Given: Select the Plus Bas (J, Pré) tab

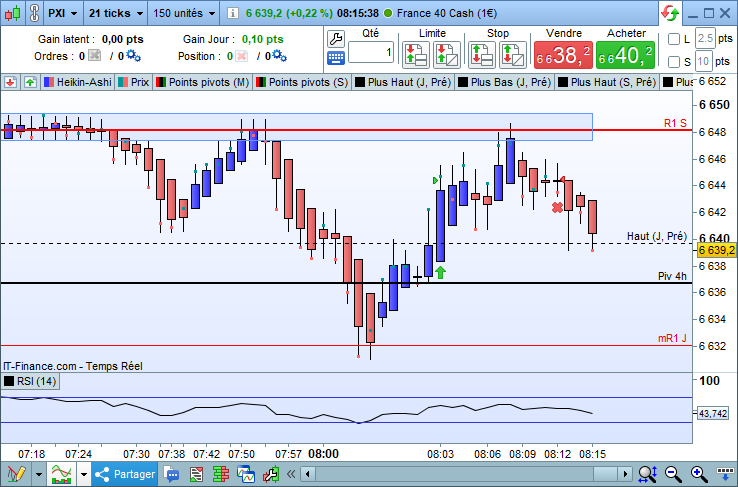Looking at the screenshot, I should pos(504,82).
